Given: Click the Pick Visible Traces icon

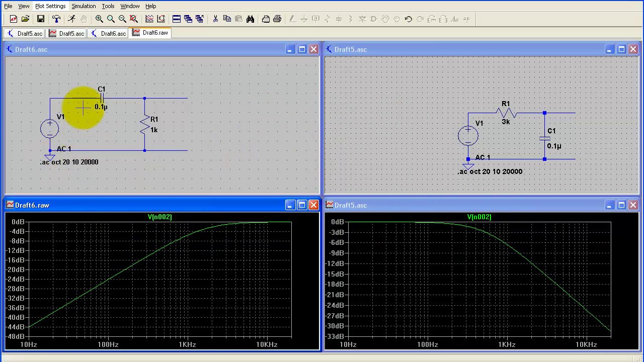Looking at the screenshot, I should point(149,19).
